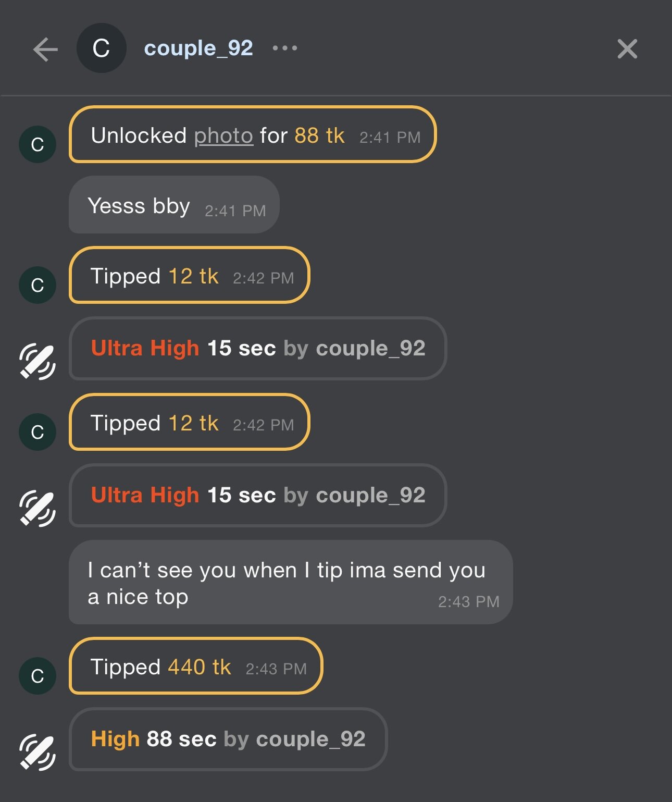Select the 'High 88 sec' vibration notice

pos(228,739)
